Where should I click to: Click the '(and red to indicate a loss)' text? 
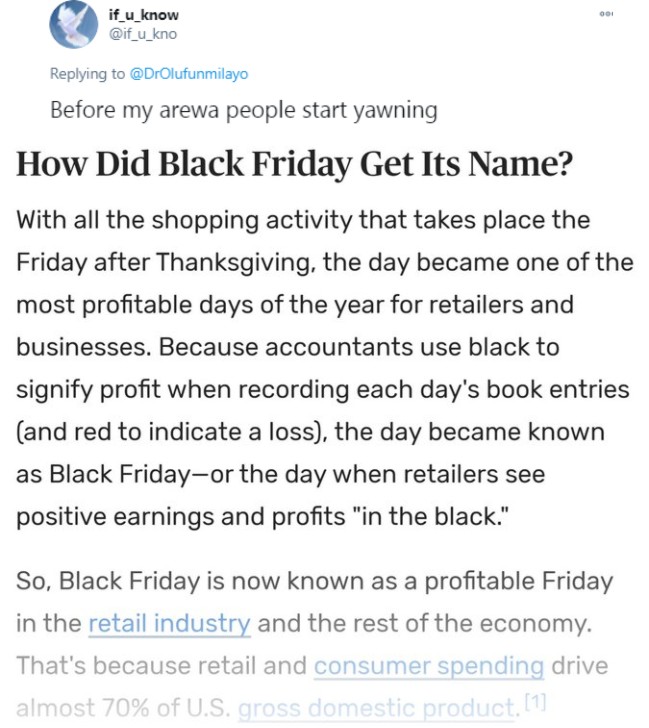[168, 432]
